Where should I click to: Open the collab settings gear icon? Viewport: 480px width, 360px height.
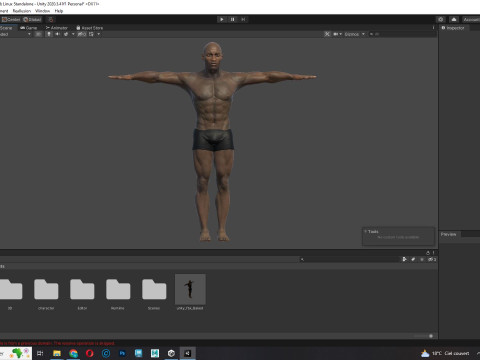pos(441,19)
